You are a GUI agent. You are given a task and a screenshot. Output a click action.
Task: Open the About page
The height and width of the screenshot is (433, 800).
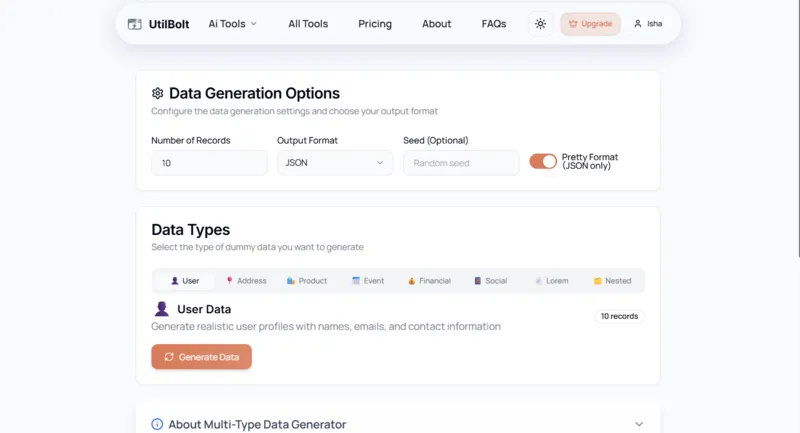coord(436,24)
